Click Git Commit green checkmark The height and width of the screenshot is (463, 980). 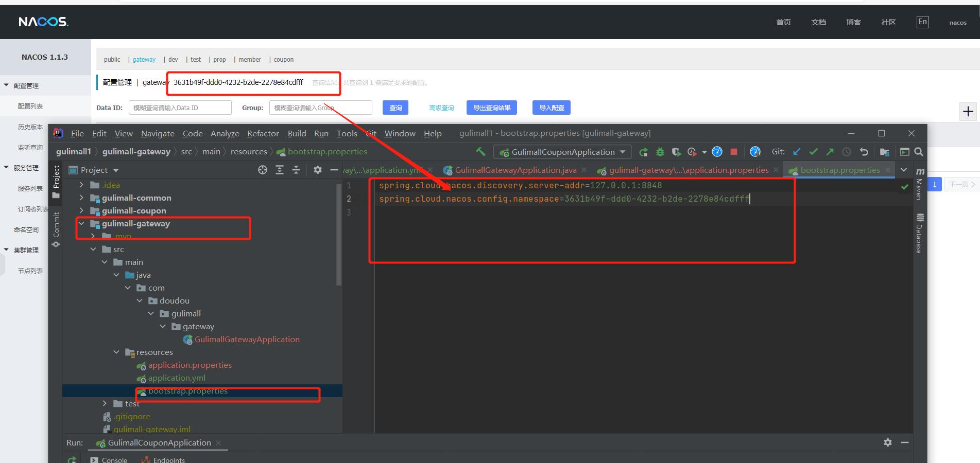[x=813, y=152]
